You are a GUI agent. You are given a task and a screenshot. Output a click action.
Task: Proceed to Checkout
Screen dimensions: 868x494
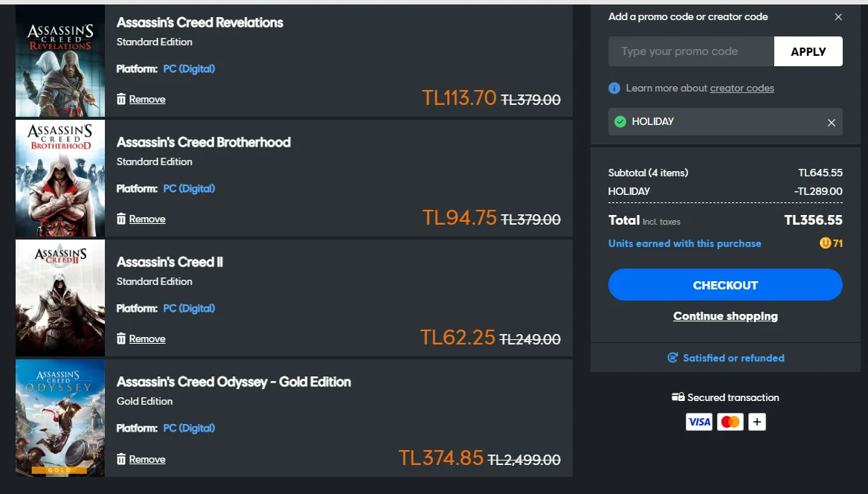coord(725,285)
